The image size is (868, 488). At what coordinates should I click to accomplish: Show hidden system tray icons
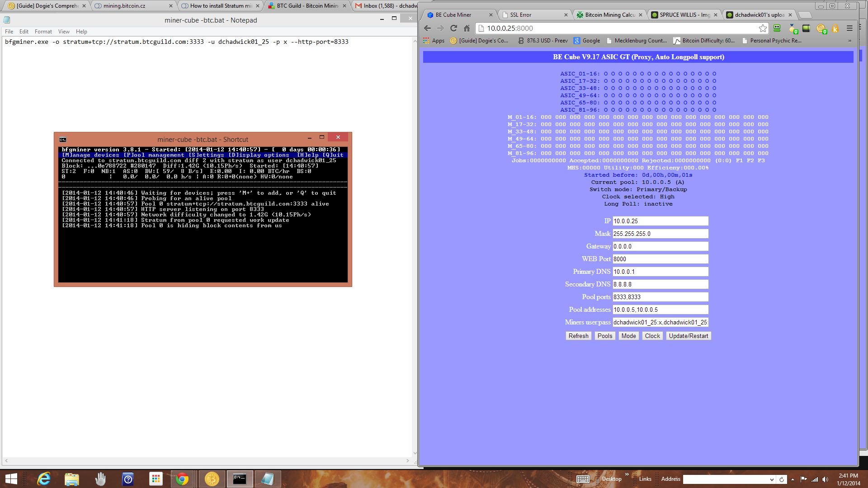point(793,479)
